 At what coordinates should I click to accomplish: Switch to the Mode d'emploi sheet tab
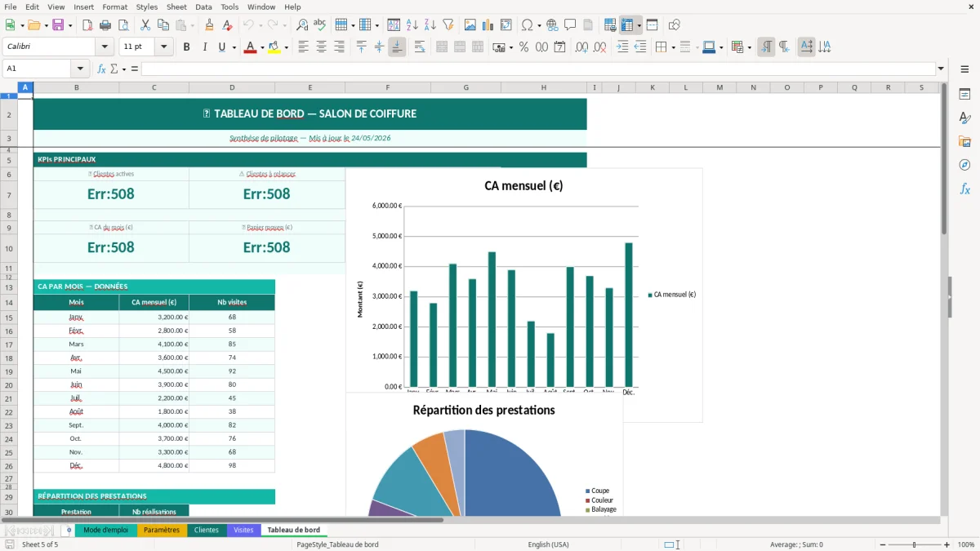pos(105,530)
